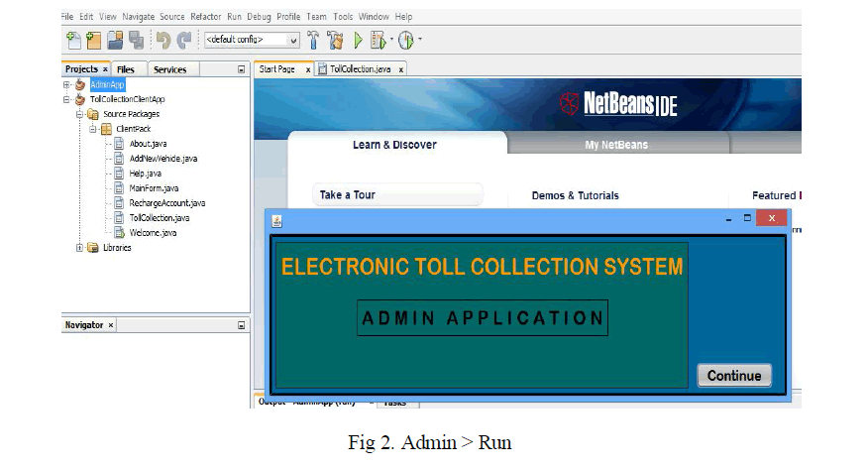The image size is (868, 469).
Task: Switch to the Services tab
Action: pos(169,69)
